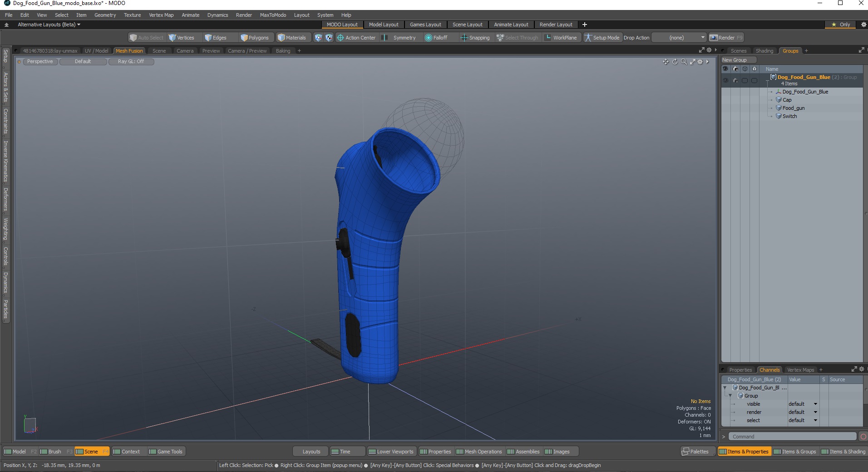Open the render channel default dropdown
The height and width of the screenshot is (472, 868).
tap(803, 412)
